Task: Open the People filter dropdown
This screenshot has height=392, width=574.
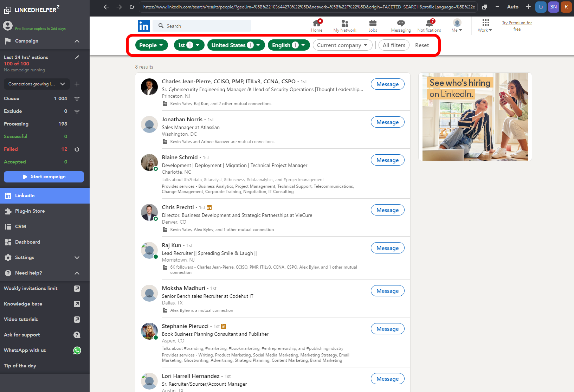Action: pos(151,45)
